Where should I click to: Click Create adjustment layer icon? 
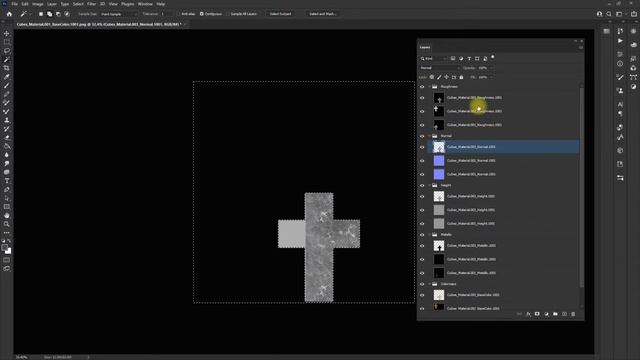click(546, 314)
